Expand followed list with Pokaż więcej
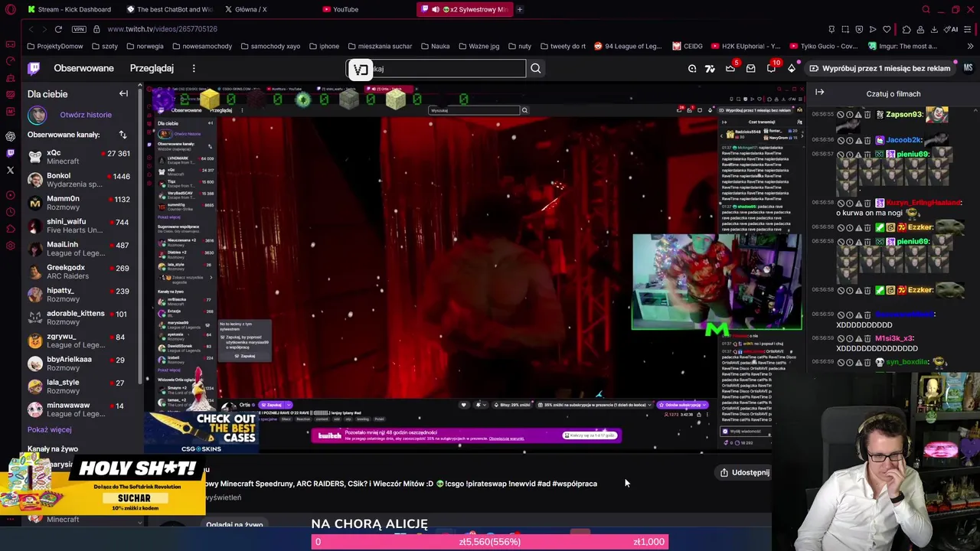This screenshot has width=980, height=551. (49, 430)
